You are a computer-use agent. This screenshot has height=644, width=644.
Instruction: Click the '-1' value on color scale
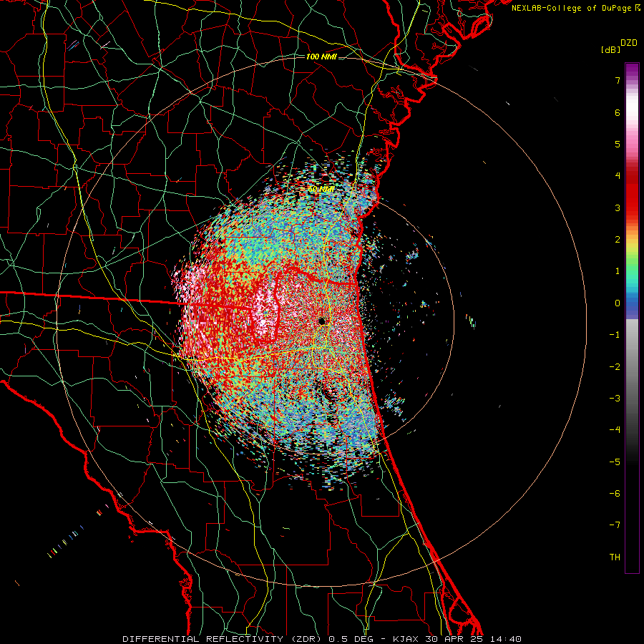pos(615,335)
